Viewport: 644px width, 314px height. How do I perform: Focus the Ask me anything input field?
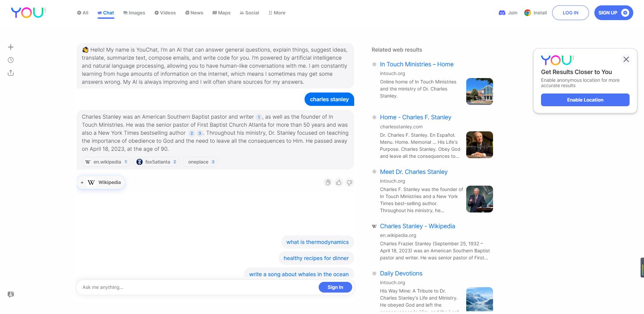198,287
